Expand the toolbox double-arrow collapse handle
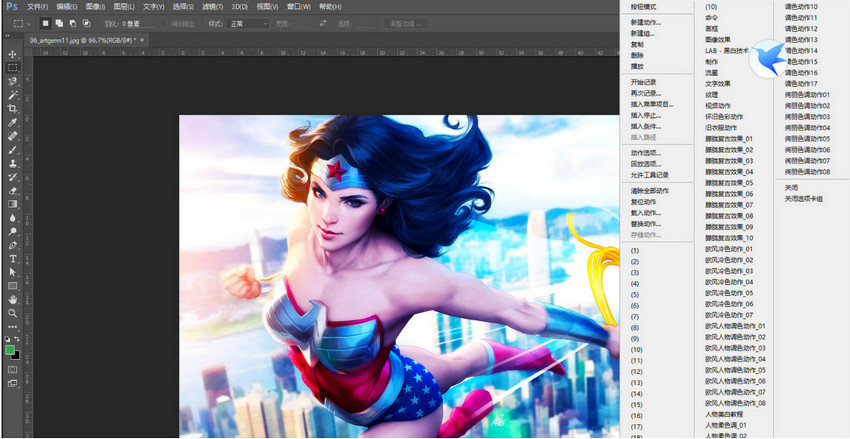850x439 pixels. [x=7, y=36]
